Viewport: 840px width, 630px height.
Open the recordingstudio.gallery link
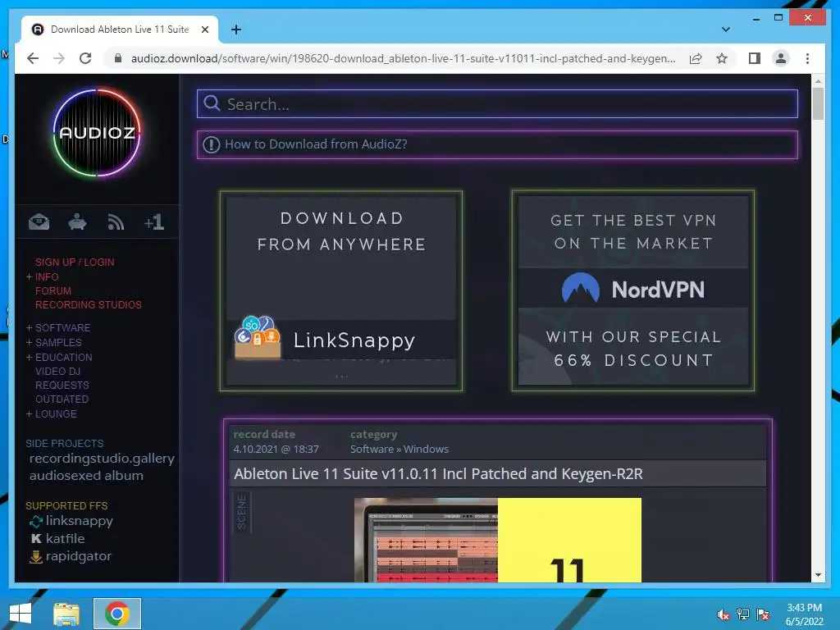(102, 459)
